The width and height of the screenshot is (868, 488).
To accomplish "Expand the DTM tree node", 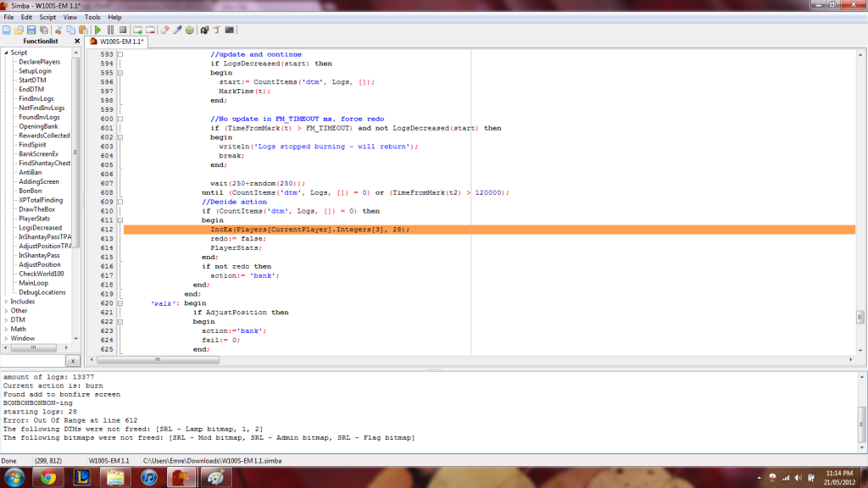I will coord(6,320).
